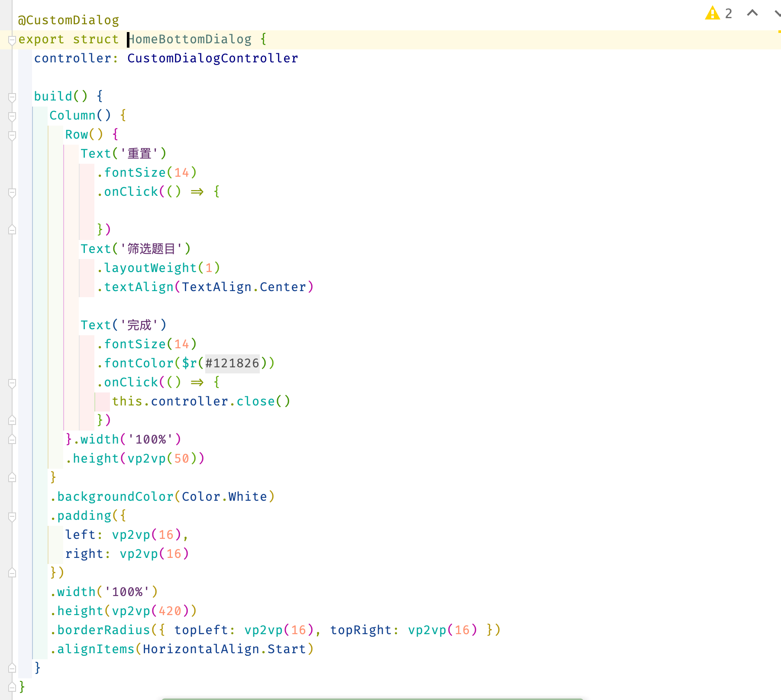
Task: Click the .fontSize(14) below Text('重置')
Action: click(147, 173)
